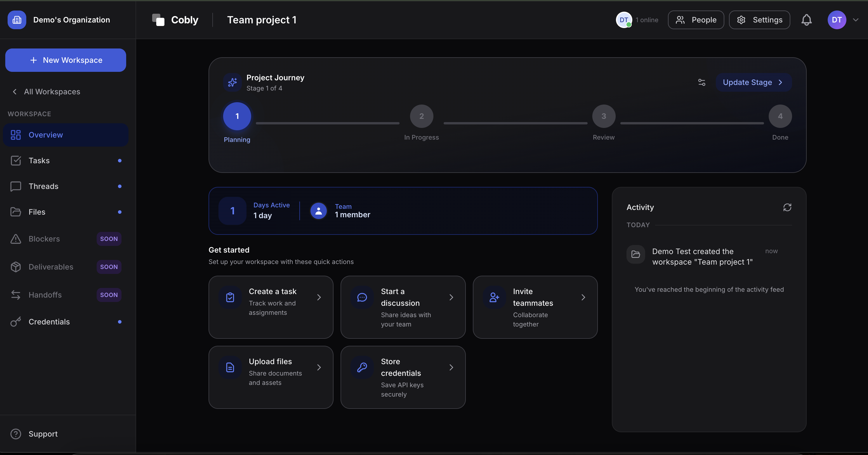868x455 pixels.
Task: Select the Blockers sidebar item
Action: coord(66,239)
